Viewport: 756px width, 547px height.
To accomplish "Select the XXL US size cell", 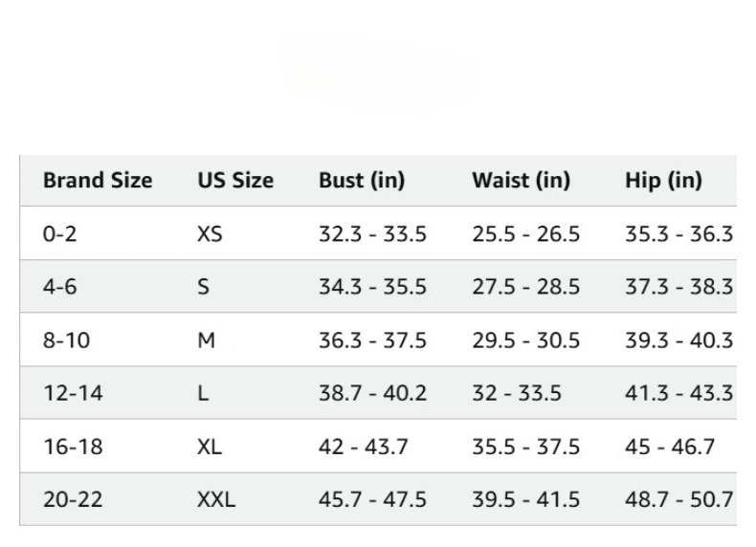I will 215,499.
